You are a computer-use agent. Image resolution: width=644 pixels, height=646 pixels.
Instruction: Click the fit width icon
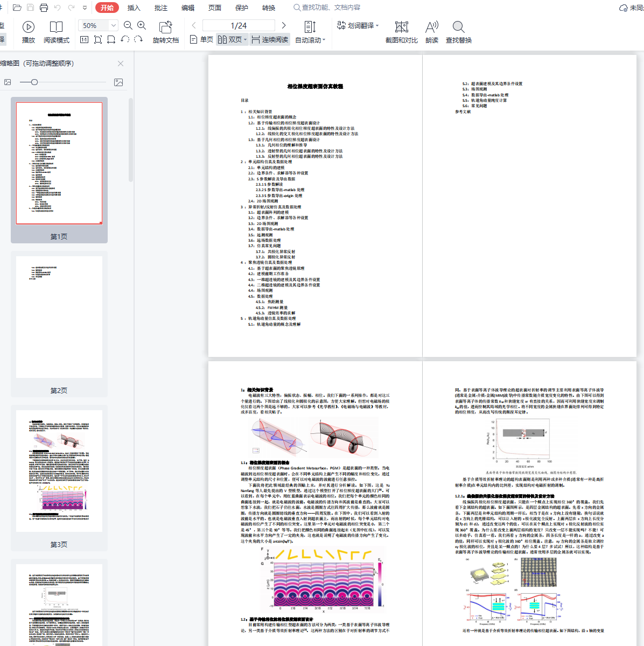111,39
